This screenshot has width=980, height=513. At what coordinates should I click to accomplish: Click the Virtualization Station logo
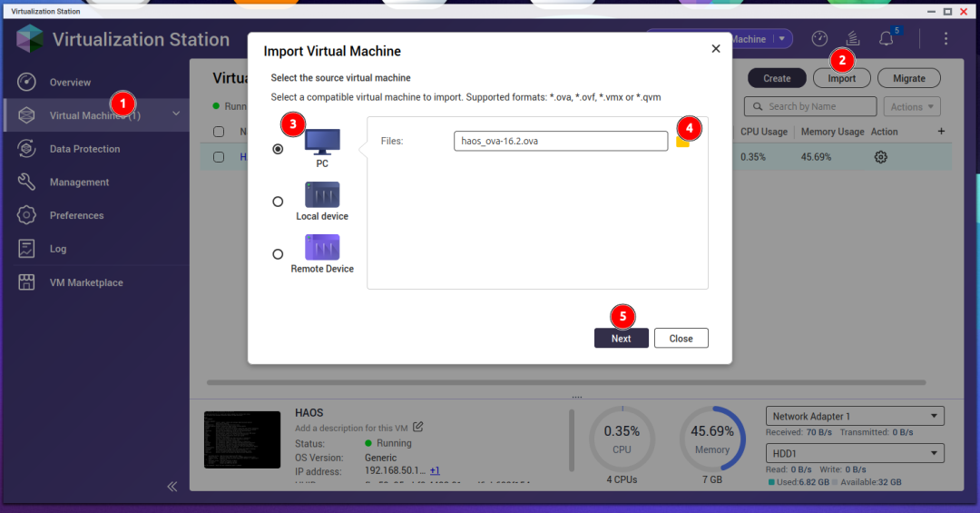(x=29, y=39)
